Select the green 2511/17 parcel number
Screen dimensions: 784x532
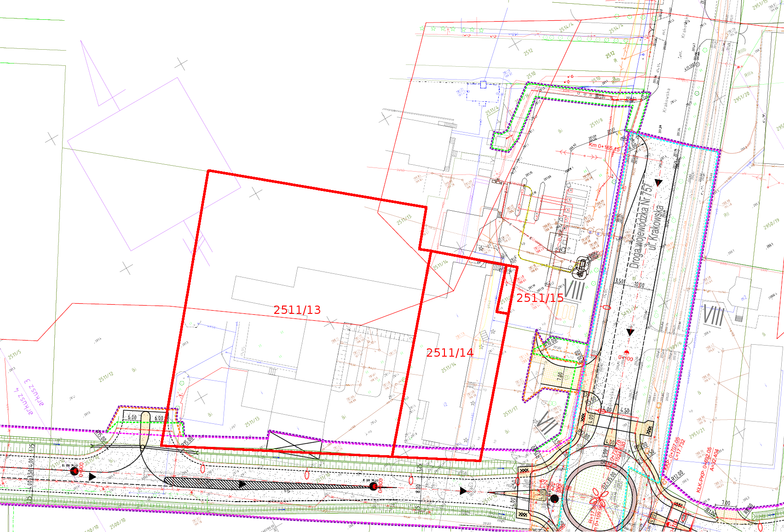(x=510, y=411)
